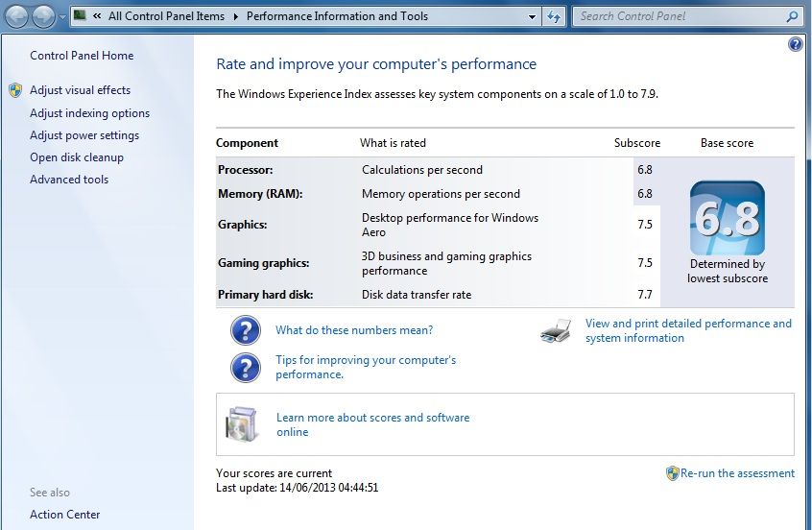Go to All Control Panel Items breadcrumb
812x530 pixels.
tap(166, 16)
